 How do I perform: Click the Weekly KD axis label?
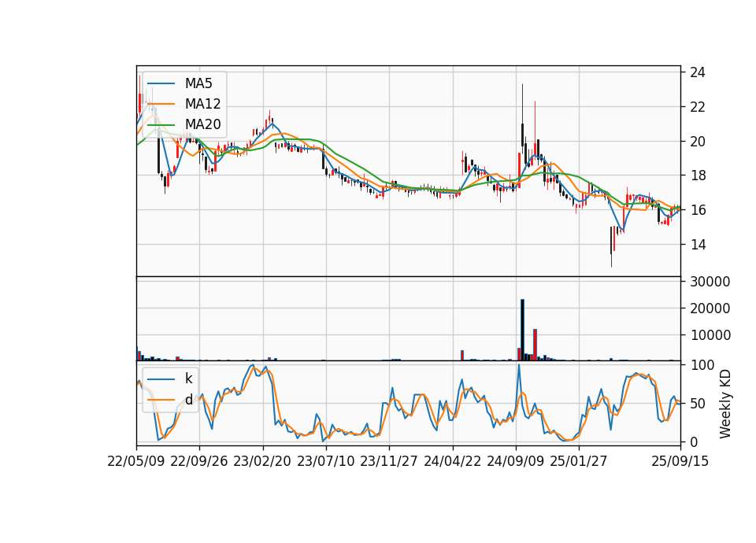click(725, 404)
